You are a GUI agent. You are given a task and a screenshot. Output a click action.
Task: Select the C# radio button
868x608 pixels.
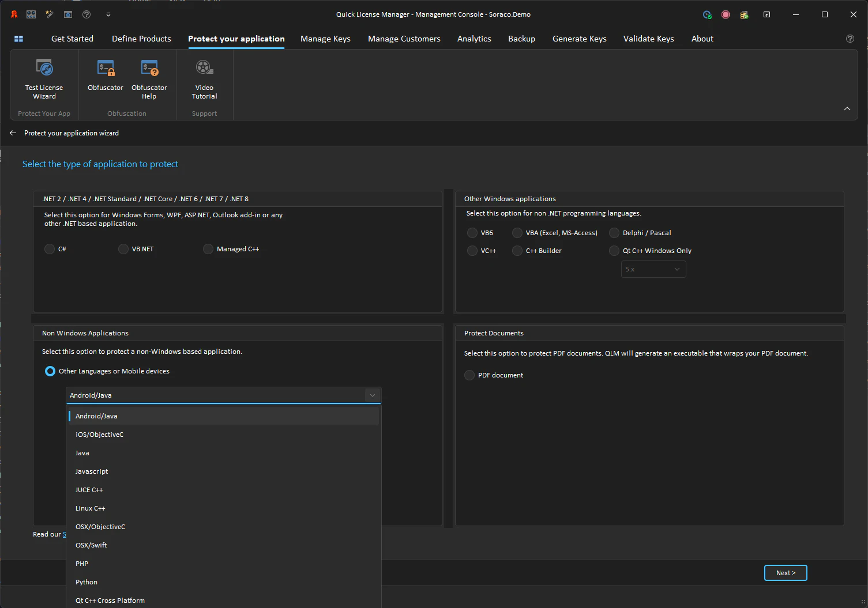[50, 248]
